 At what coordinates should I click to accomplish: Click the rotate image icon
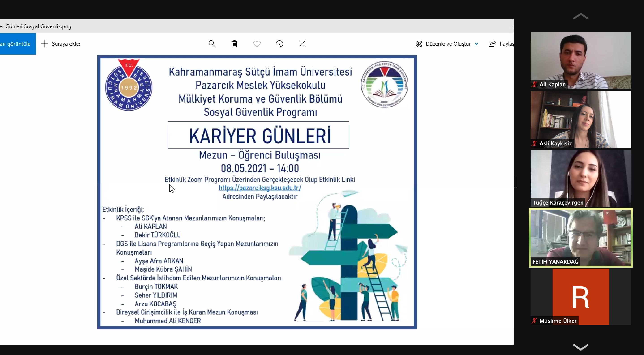pyautogui.click(x=279, y=44)
